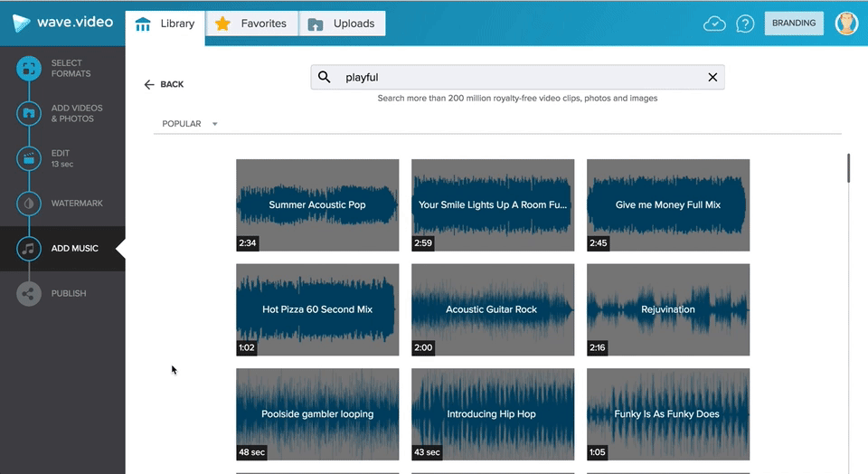Click the 2:00 duration badge
Image resolution: width=868 pixels, height=474 pixels.
[x=423, y=347]
